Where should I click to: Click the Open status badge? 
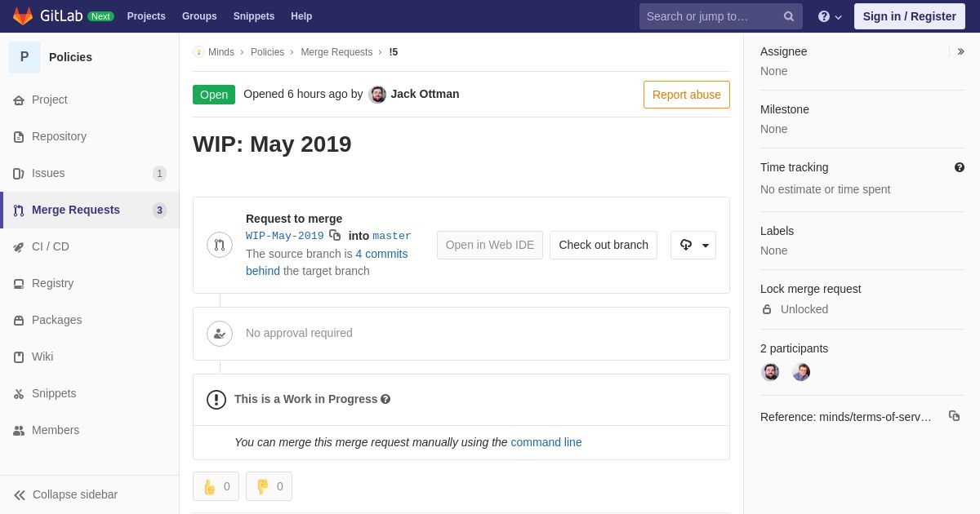[x=214, y=95]
